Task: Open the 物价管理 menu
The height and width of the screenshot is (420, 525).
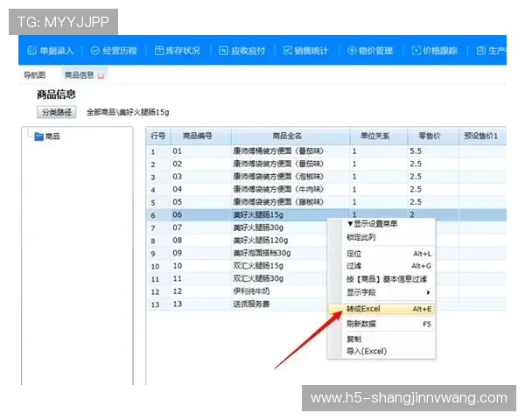Action: click(x=370, y=51)
